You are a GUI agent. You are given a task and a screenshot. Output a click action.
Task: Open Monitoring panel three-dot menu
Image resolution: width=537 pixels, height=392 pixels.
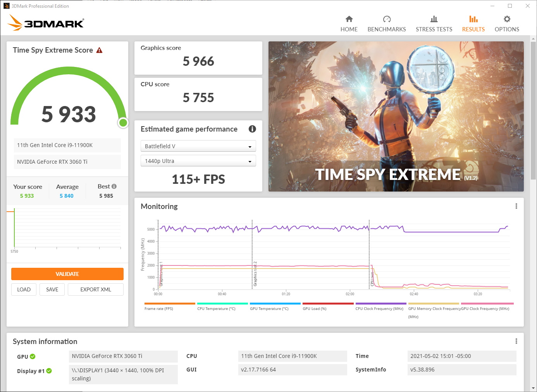pyautogui.click(x=516, y=206)
